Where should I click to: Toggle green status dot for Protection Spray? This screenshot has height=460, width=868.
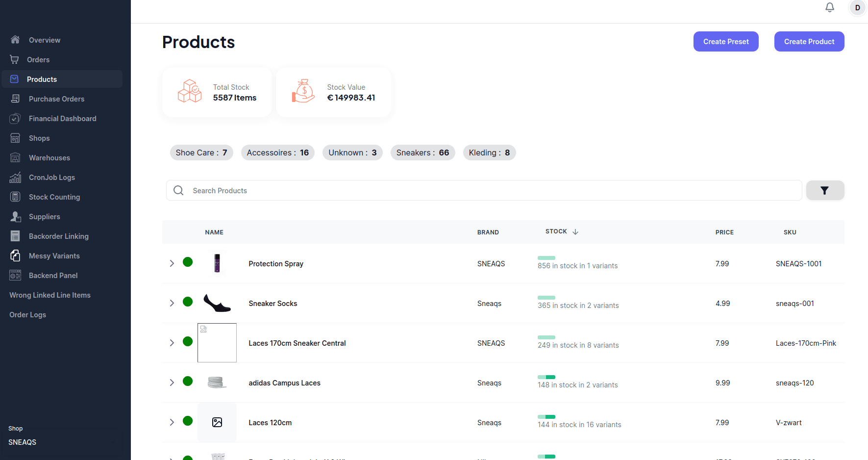[188, 262]
